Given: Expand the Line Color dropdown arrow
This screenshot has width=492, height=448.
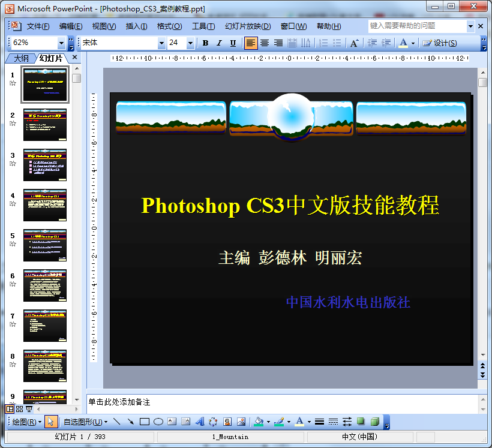Looking at the screenshot, I should (x=289, y=422).
